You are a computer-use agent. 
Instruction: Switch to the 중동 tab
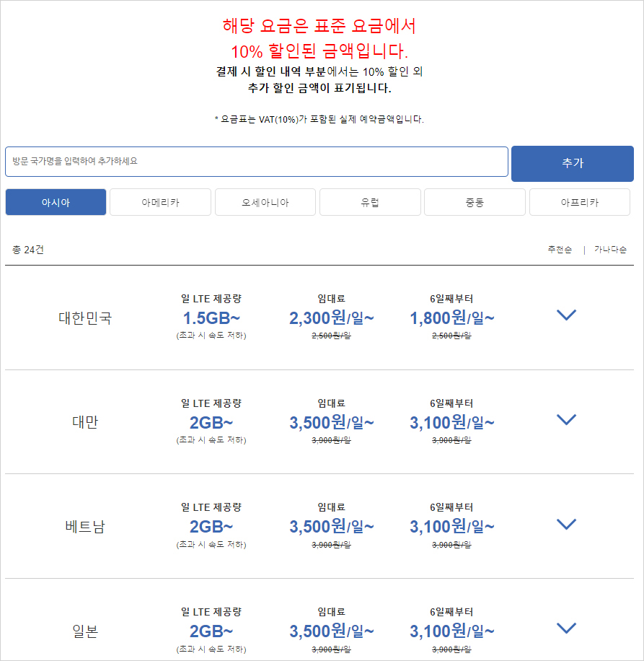coord(475,202)
